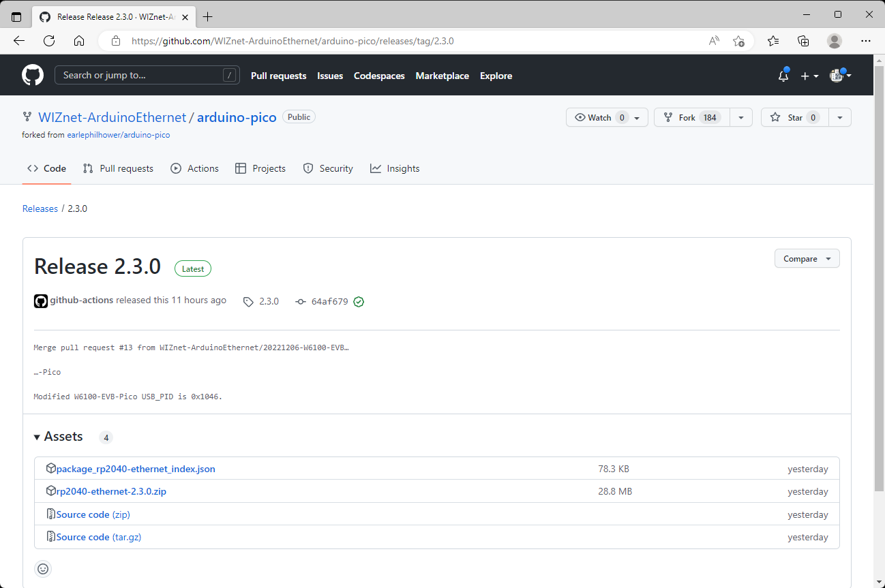Screen dimensions: 885x588
Task: Collapse the Assets section
Action: click(x=59, y=437)
